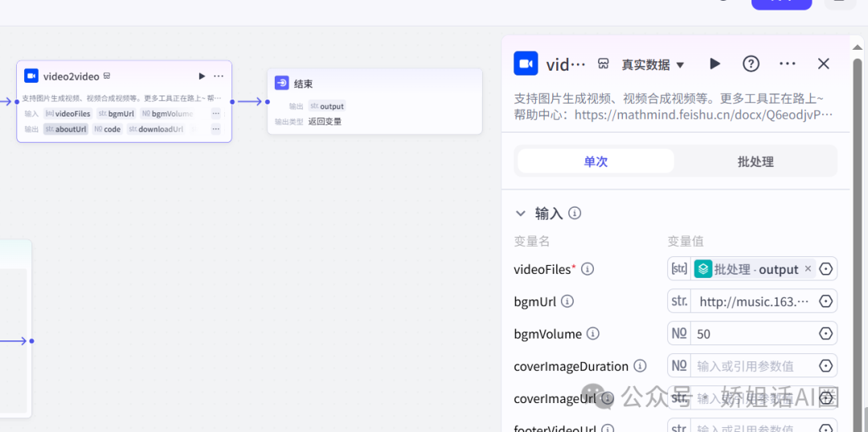Open the mathmind.feishu.cn help center link
This screenshot has height=432, width=868.
point(703,115)
